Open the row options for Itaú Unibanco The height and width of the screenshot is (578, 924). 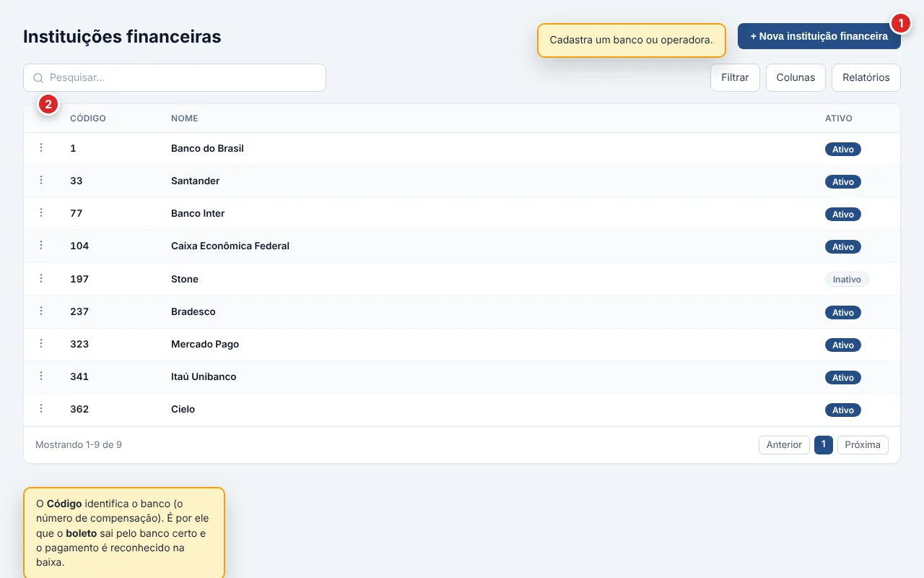point(41,376)
